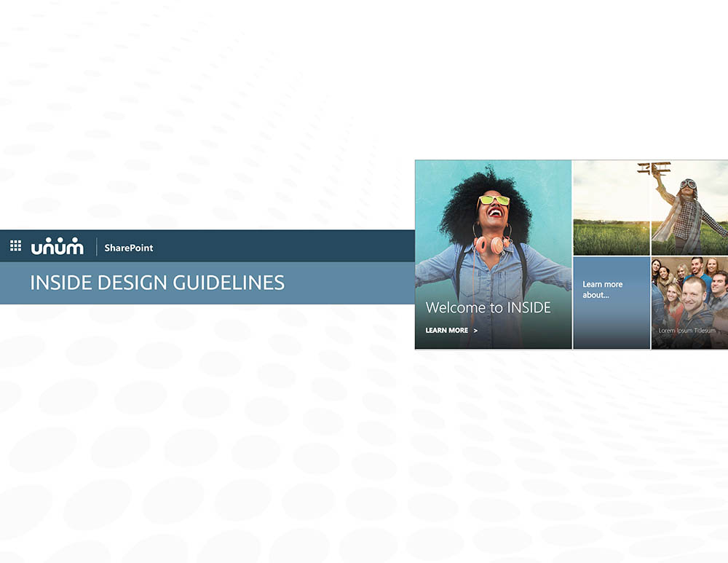
Task: Click the arrow beside LEARN MORE
Action: 475,331
